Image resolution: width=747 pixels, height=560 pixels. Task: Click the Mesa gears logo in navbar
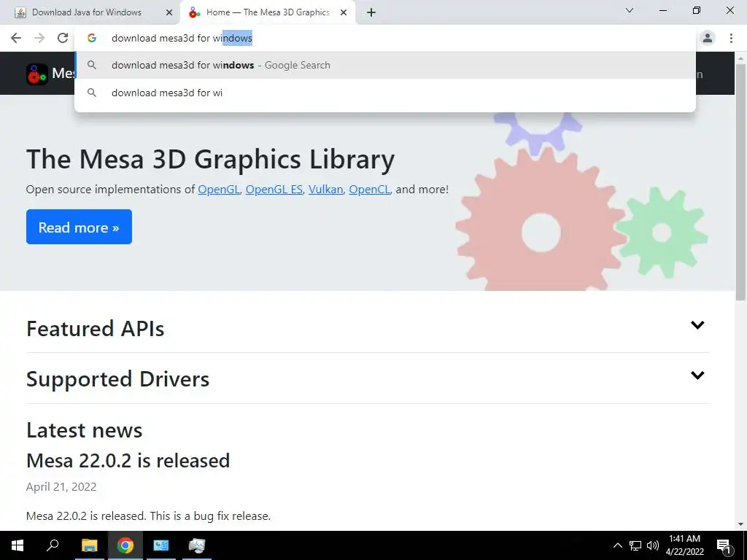tap(36, 74)
